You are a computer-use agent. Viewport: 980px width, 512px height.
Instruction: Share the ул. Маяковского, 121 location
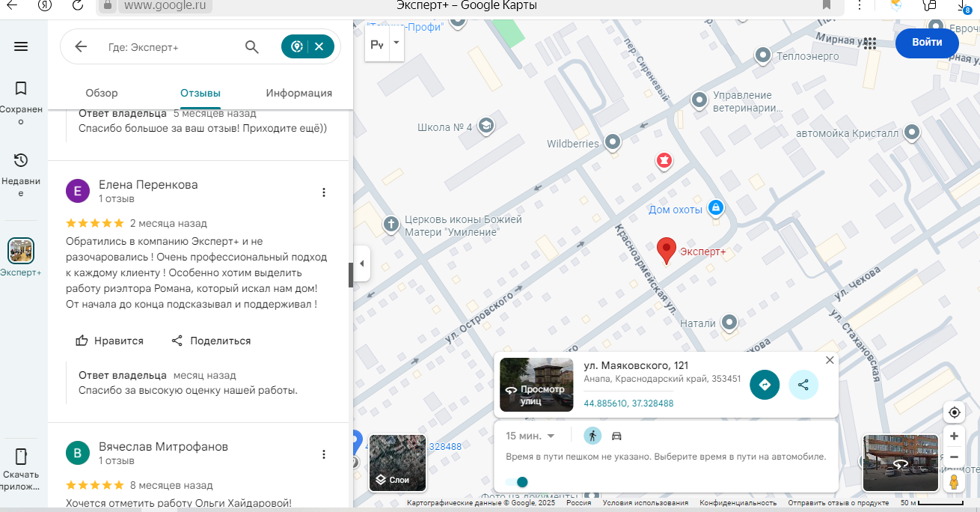(x=803, y=385)
